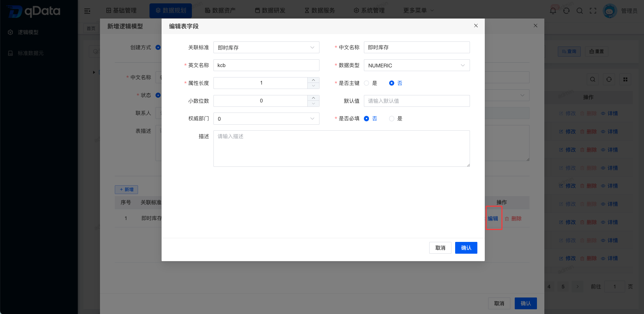Open 基础管理 top menu

coord(122,10)
